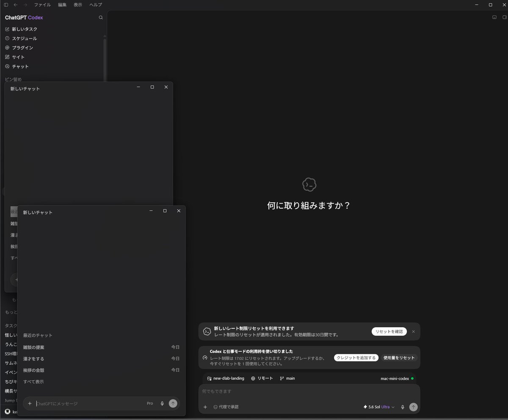Dismiss the rate limit reset notification

pos(414,332)
